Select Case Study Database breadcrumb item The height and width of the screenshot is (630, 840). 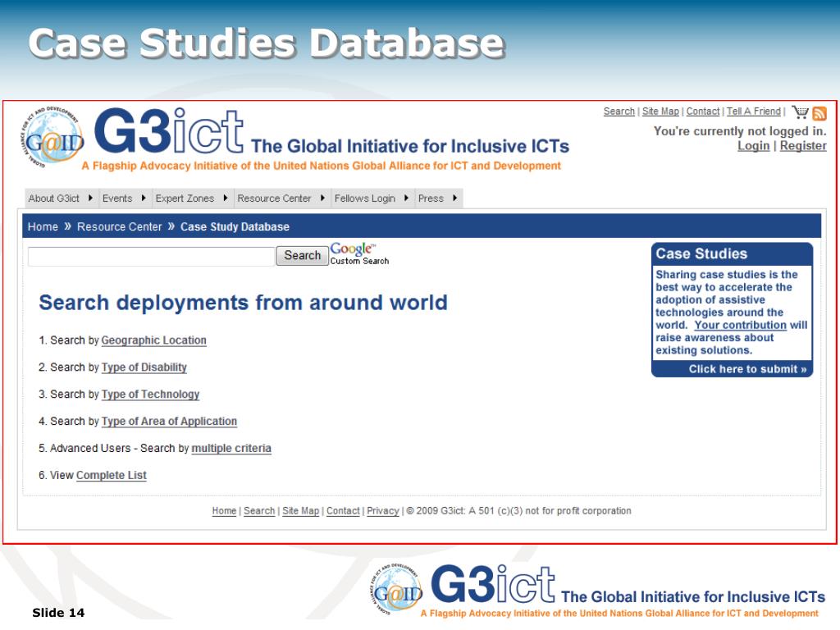point(235,226)
